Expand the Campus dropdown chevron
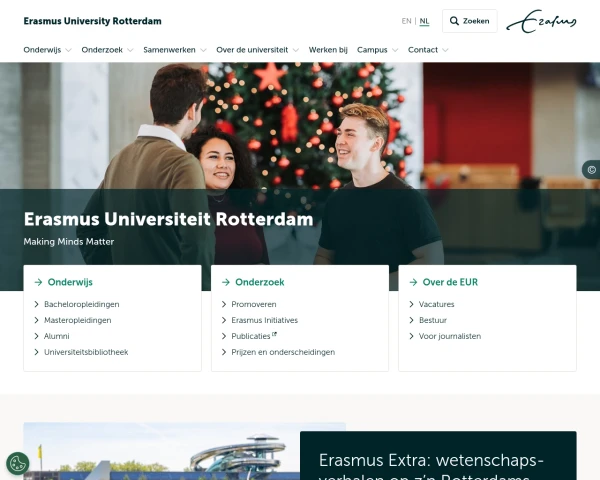The image size is (600, 480). click(395, 50)
